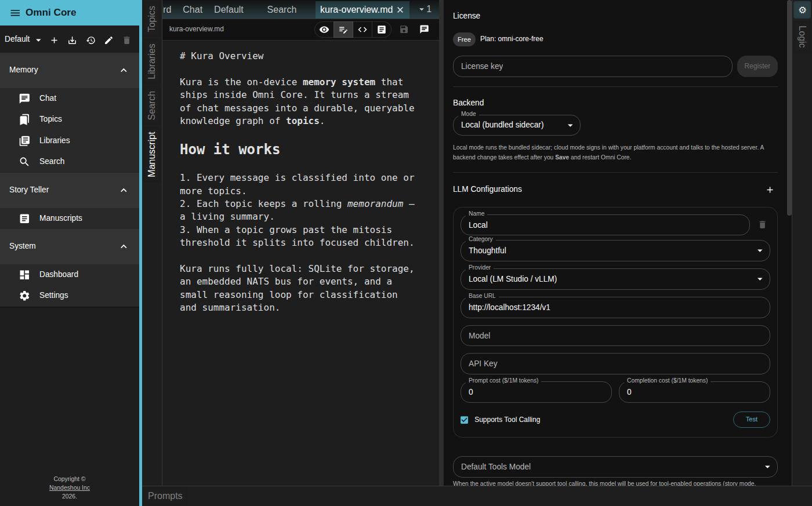
Task: Open the vertical Manuscript side tab
Action: click(152, 154)
